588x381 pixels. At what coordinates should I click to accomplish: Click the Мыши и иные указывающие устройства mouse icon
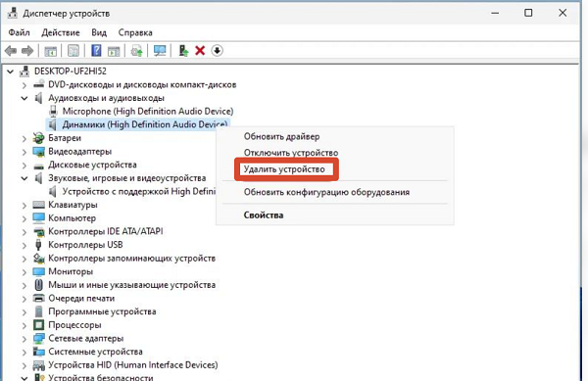pyautogui.click(x=38, y=285)
